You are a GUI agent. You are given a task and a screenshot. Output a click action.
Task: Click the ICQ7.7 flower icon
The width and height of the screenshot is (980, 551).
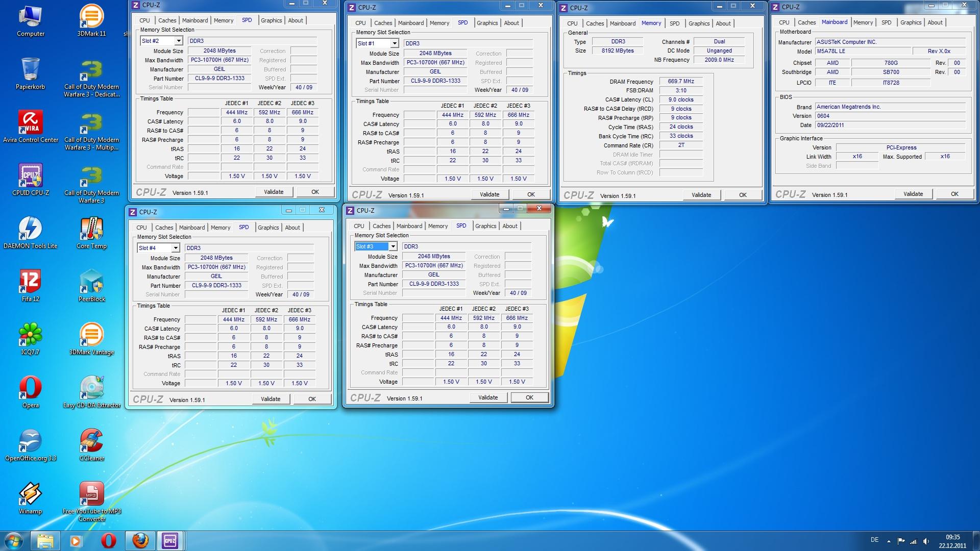click(x=31, y=339)
